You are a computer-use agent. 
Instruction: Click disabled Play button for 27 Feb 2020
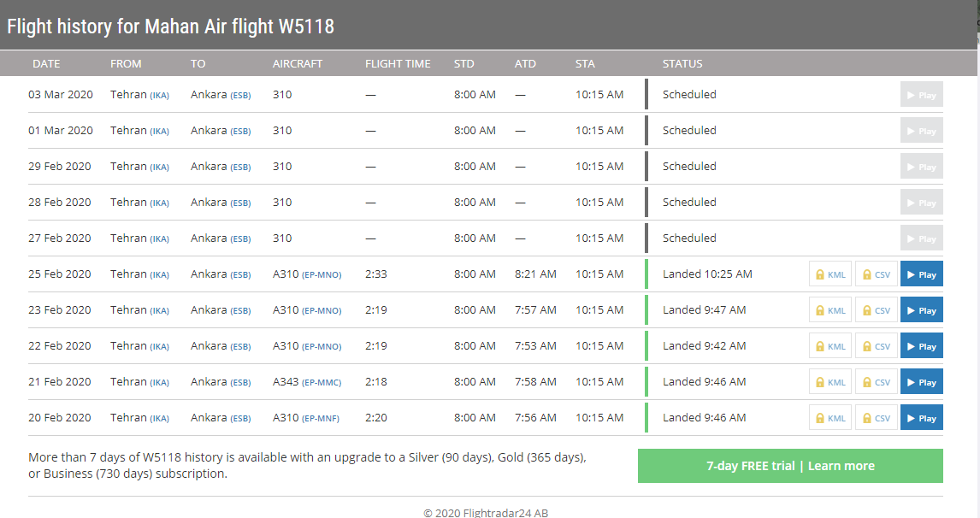[x=921, y=238]
